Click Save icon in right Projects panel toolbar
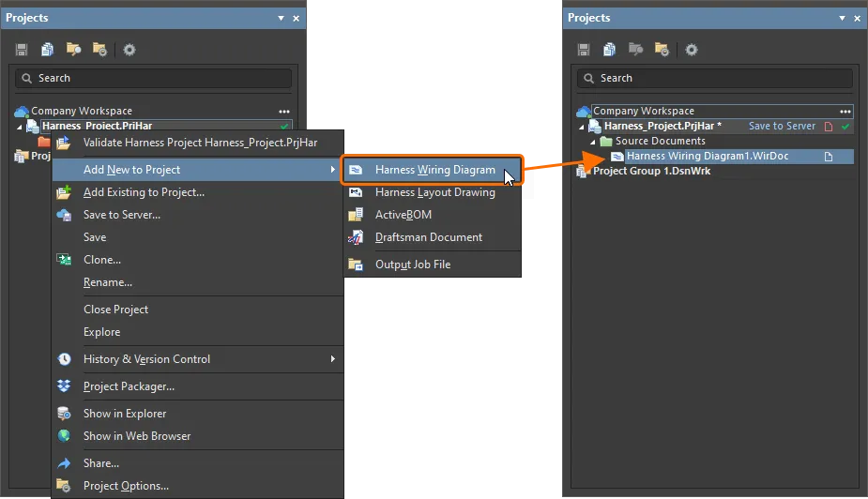Viewport: 868px width, 499px height. pos(584,50)
